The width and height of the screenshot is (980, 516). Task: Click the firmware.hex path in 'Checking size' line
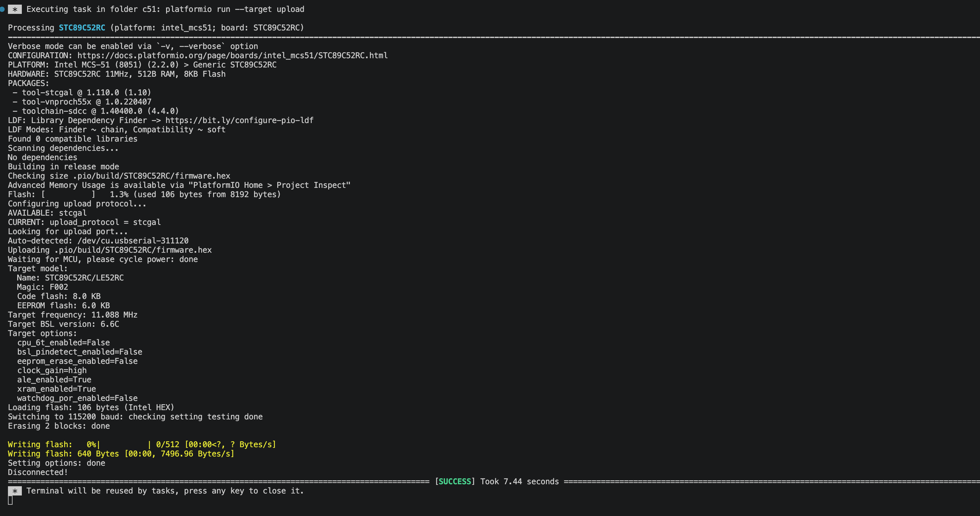coord(152,176)
